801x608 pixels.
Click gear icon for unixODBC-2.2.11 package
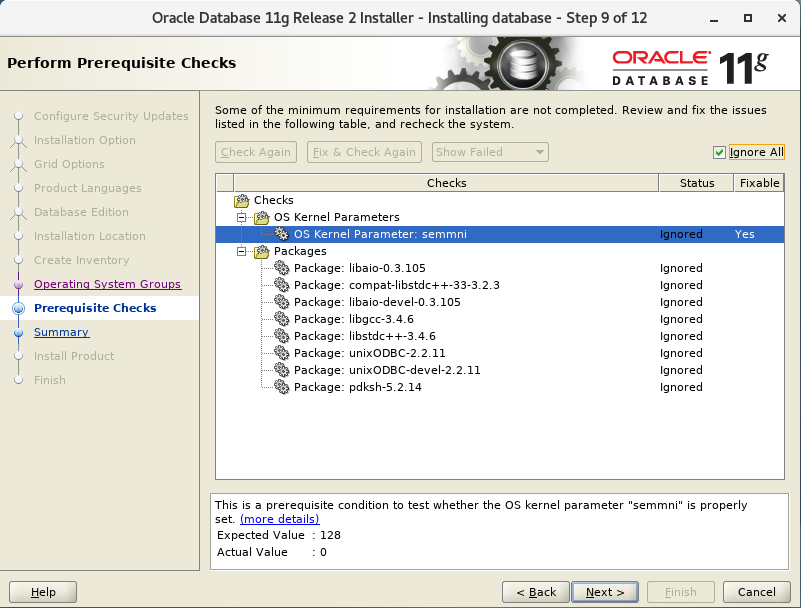point(281,353)
